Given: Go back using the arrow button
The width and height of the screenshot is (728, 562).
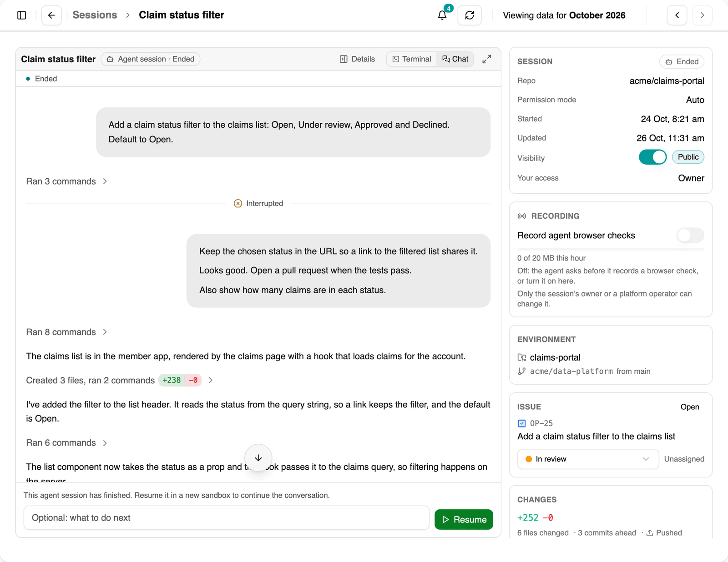Looking at the screenshot, I should coord(51,15).
